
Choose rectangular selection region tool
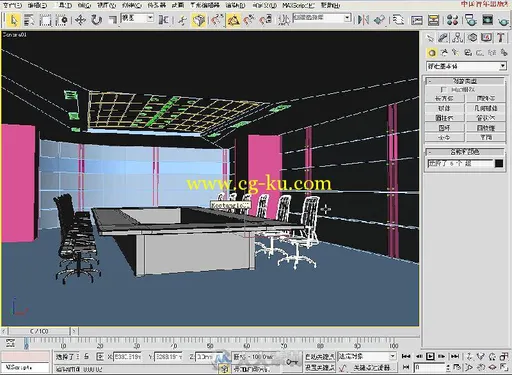pyautogui.click(x=45, y=20)
